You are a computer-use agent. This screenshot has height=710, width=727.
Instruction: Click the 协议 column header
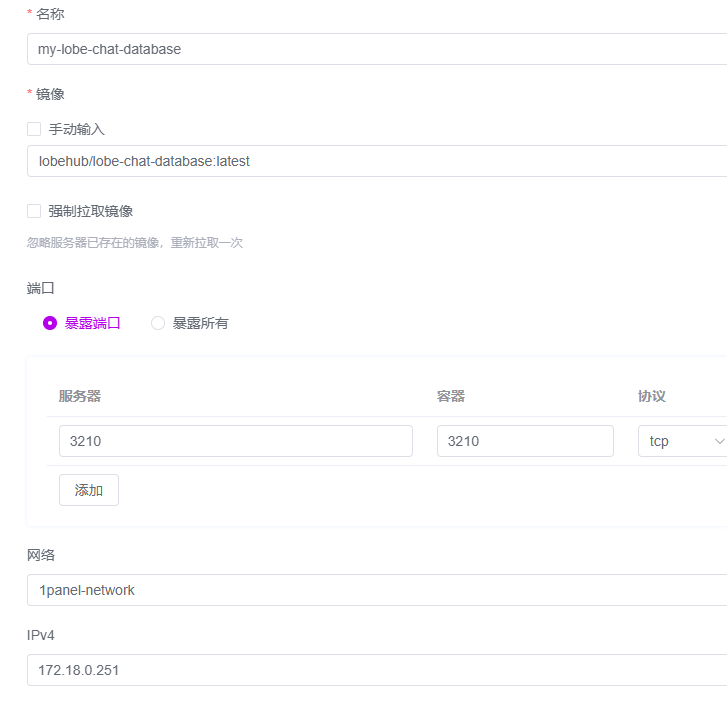click(651, 396)
